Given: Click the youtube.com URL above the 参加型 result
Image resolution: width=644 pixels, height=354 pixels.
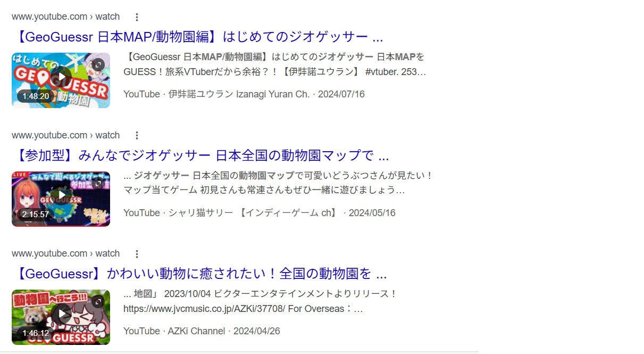Looking at the screenshot, I should click(x=65, y=135).
